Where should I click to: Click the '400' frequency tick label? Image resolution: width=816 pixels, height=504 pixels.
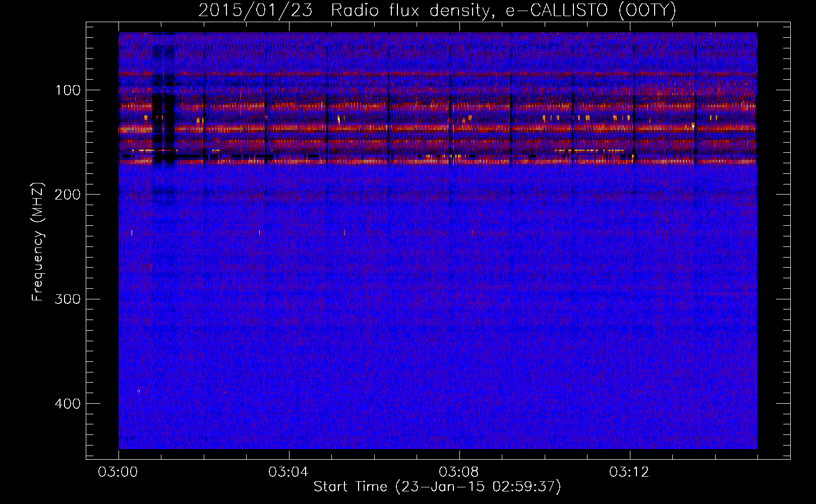tap(67, 404)
